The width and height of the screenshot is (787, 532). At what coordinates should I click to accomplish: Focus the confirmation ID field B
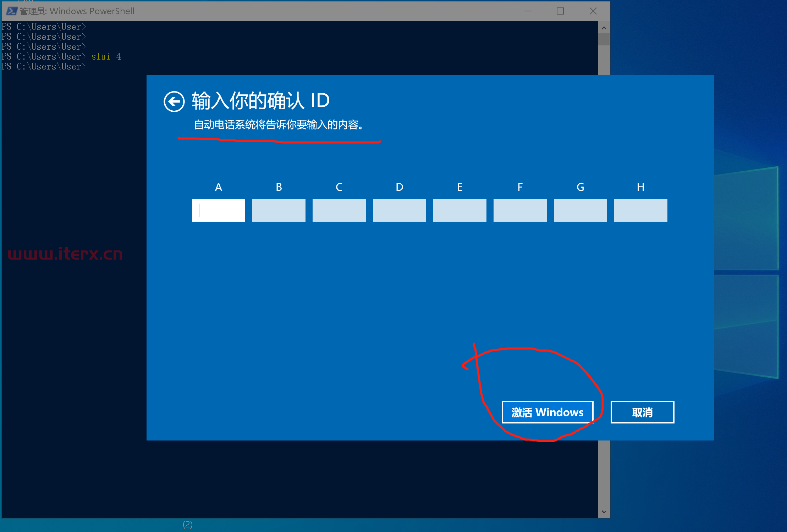[279, 210]
